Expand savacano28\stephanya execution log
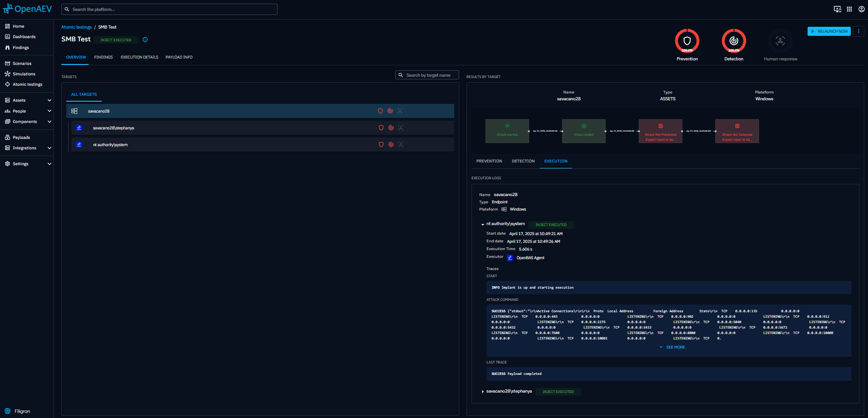 tap(482, 392)
